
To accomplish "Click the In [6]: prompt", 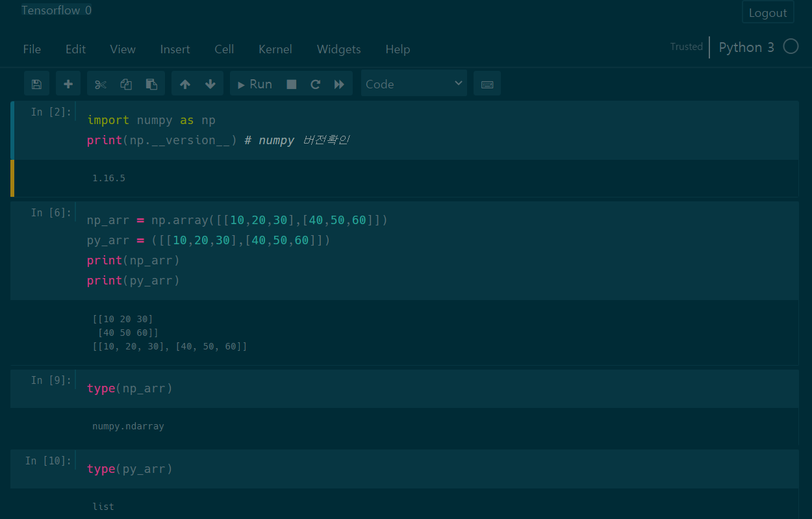I will pos(51,212).
